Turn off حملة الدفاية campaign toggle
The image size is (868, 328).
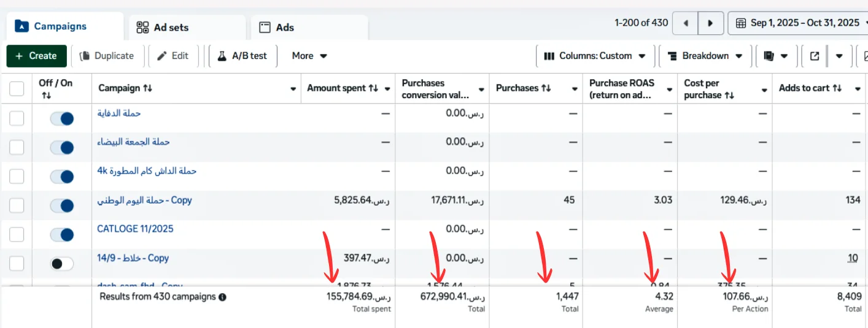point(62,118)
